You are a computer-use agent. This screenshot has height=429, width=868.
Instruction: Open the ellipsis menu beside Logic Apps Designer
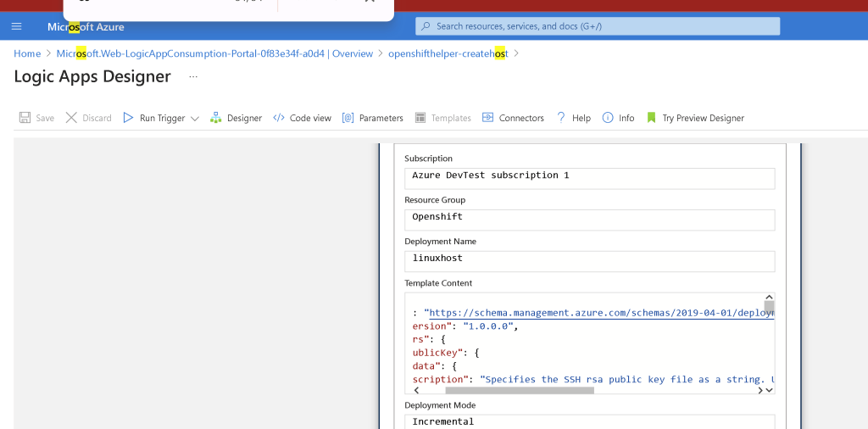click(x=193, y=76)
